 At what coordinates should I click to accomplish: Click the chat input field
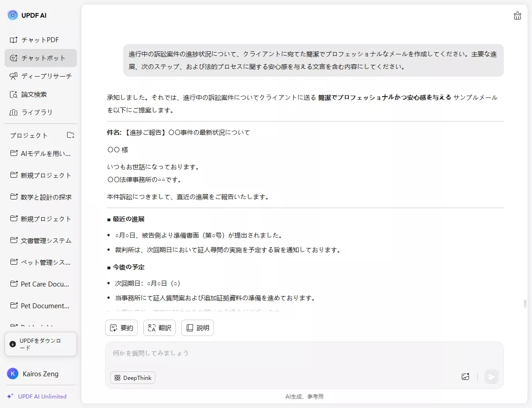pyautogui.click(x=272, y=353)
